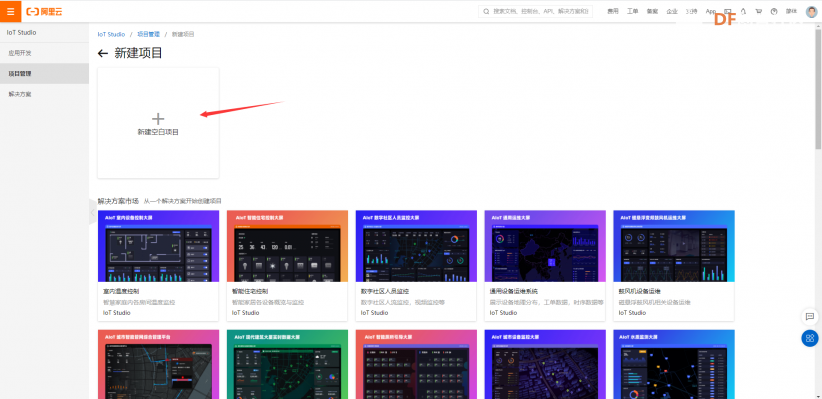Go to 项目管理 breadcrumb link
The width and height of the screenshot is (822, 399).
point(149,34)
